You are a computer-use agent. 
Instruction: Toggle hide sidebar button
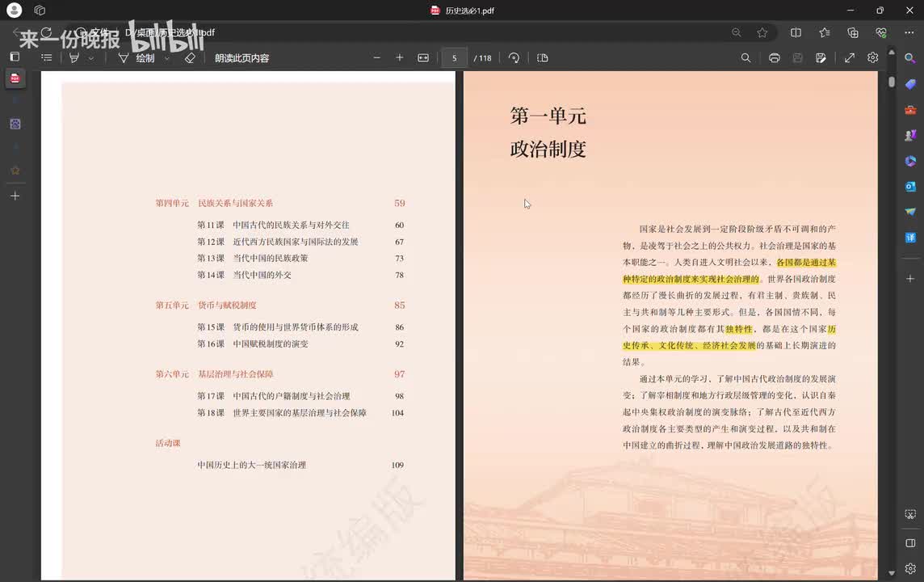pyautogui.click(x=910, y=542)
